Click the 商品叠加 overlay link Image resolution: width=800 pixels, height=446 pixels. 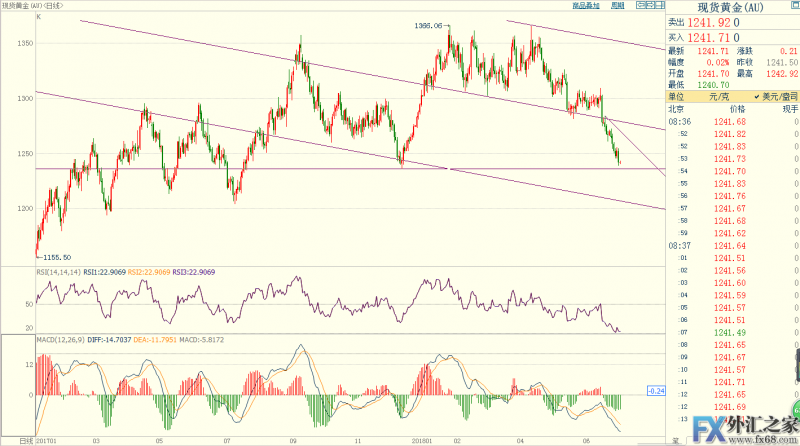coord(586,6)
